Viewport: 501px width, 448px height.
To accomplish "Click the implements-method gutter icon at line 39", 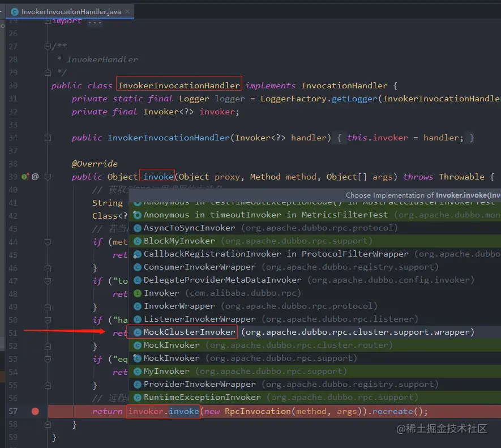I will click(25, 177).
